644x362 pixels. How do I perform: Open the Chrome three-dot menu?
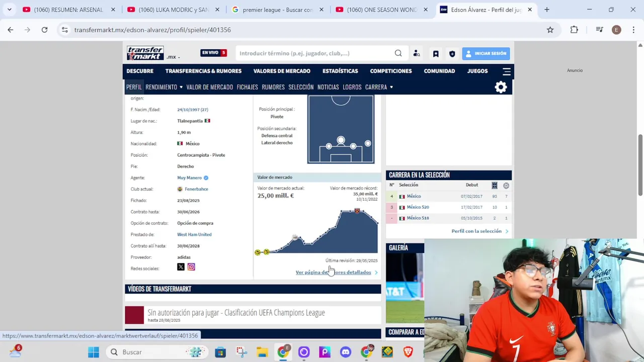point(633,30)
